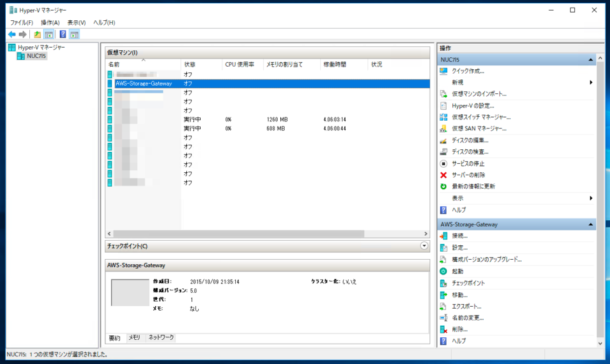Click the 移動 move icon
The image size is (610, 364).
point(444,295)
